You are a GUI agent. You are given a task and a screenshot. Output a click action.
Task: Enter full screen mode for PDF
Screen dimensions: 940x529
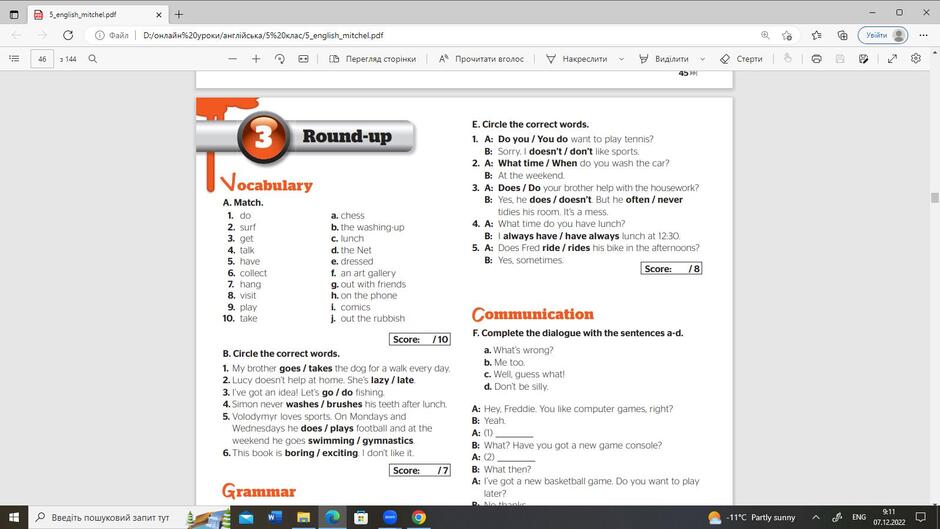[x=893, y=59]
